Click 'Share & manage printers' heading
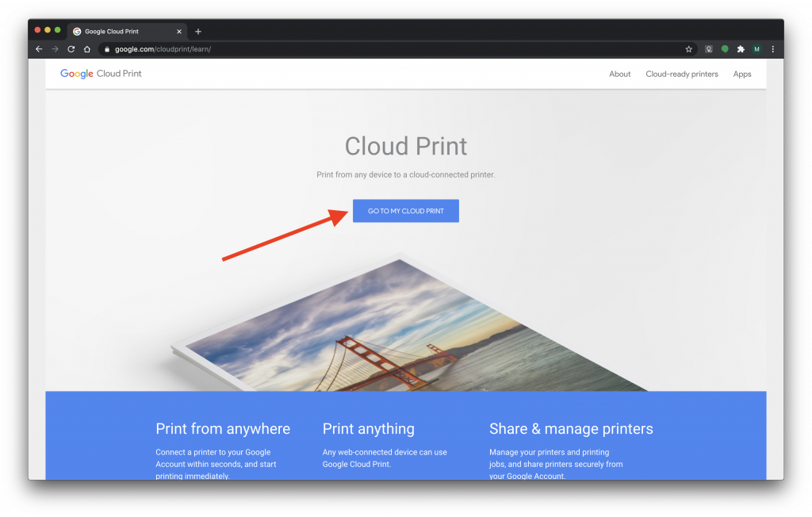 tap(571, 429)
